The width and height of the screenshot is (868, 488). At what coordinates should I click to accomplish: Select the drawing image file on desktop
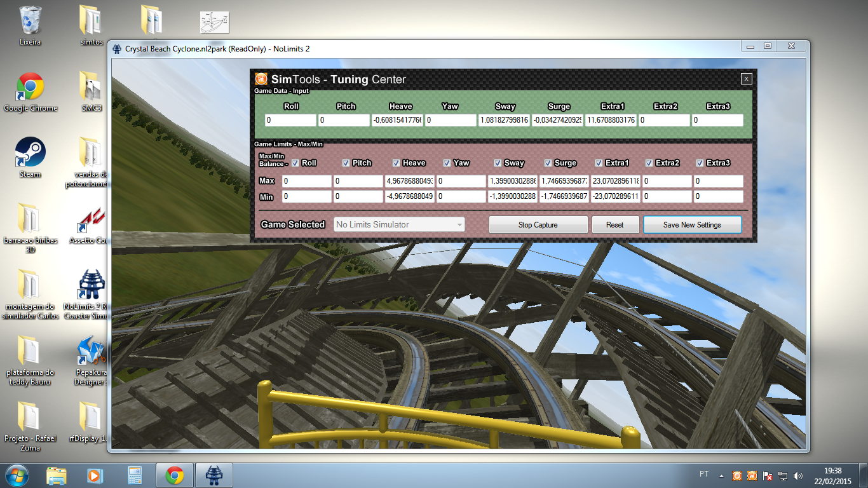click(x=214, y=22)
